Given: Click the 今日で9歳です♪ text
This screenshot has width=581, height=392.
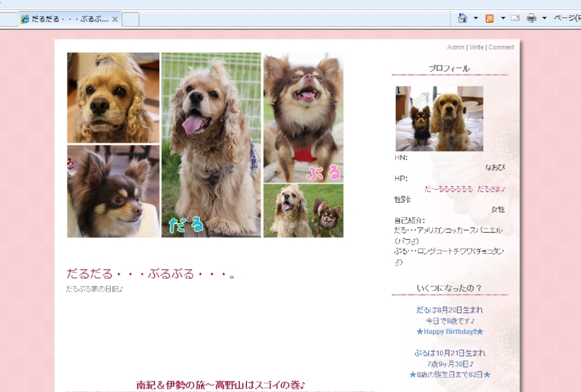Looking at the screenshot, I should point(450,321).
